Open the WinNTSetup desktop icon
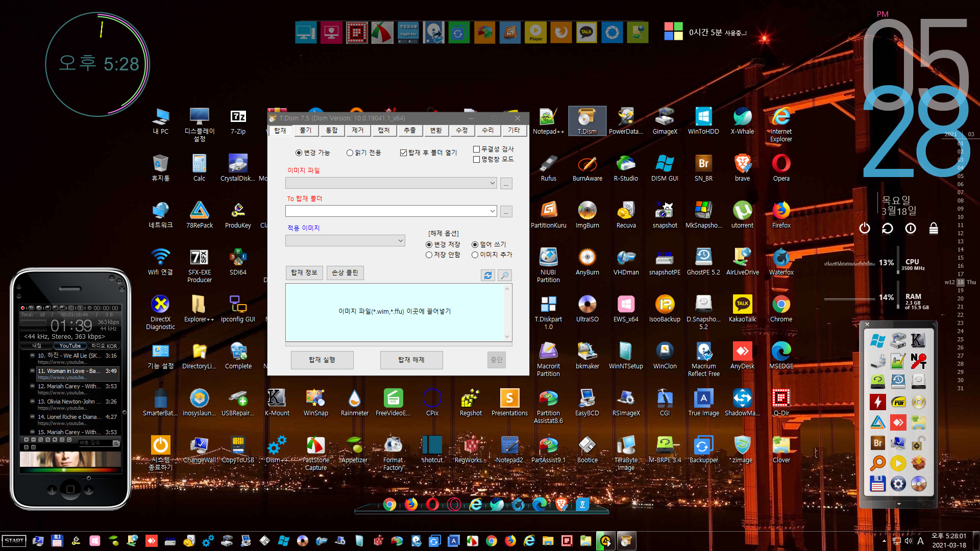This screenshot has width=980, height=551. 626,357
